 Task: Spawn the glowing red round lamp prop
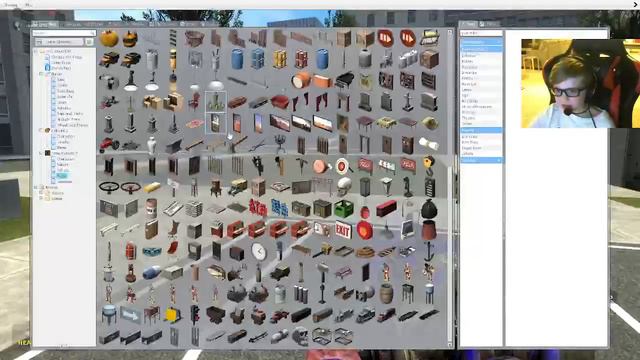364,231
